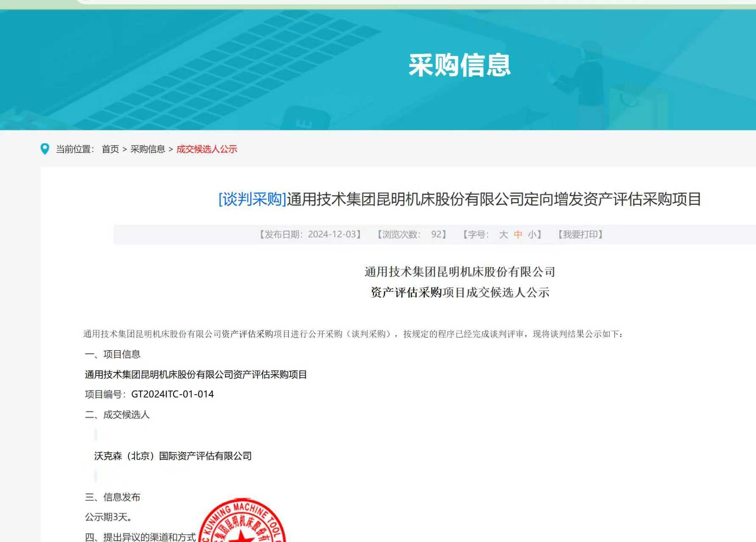This screenshot has height=542, width=756.
Task: Click candidate 沃克森（北京）国际资产评估有限公司
Action: tap(173, 456)
